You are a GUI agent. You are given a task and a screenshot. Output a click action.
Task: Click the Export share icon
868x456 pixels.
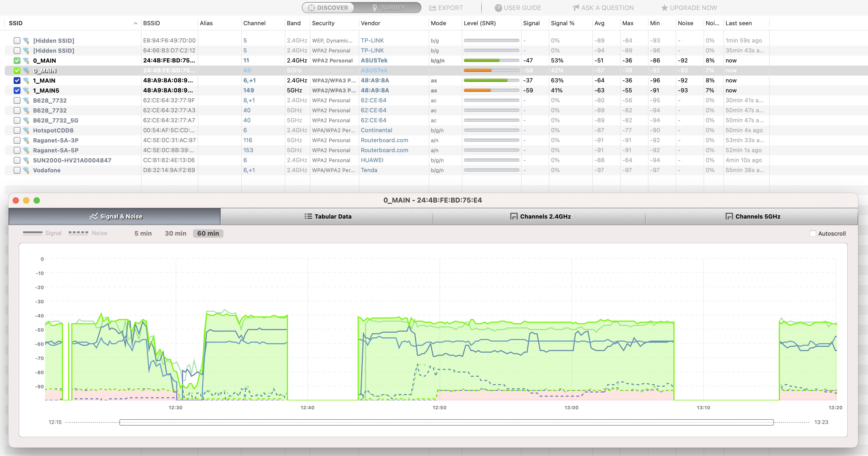pyautogui.click(x=432, y=8)
